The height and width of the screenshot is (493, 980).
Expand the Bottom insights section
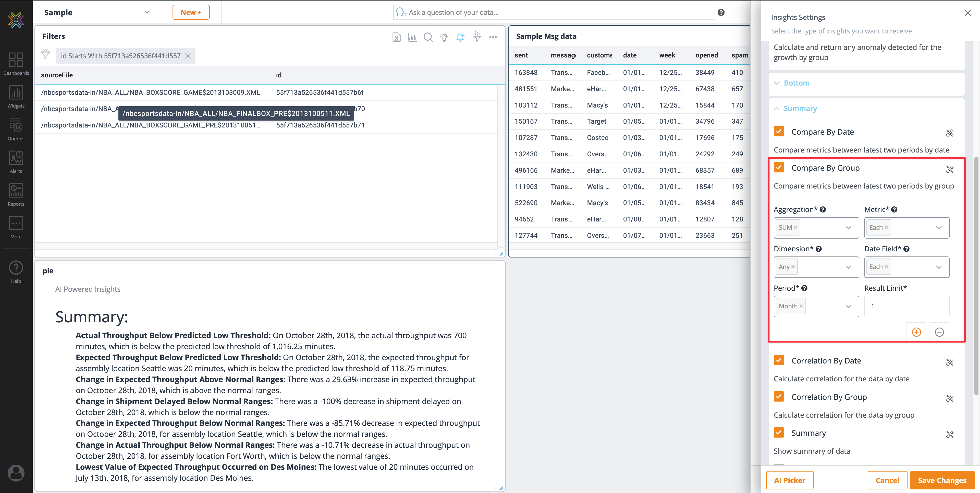tap(796, 83)
